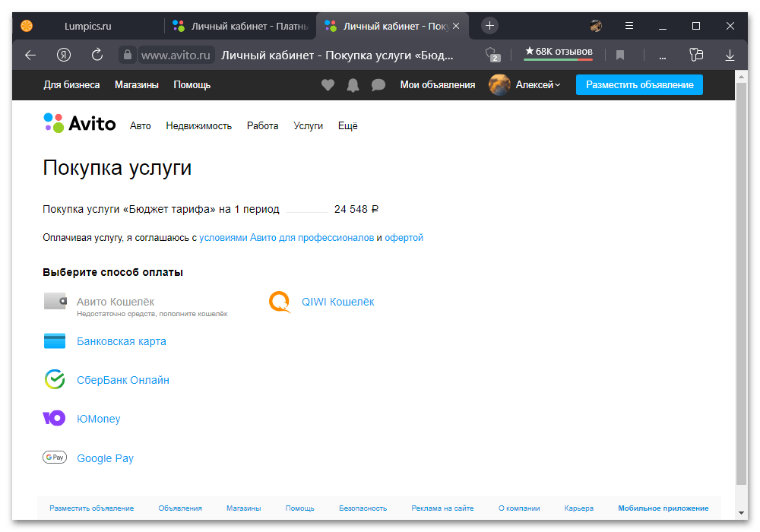Image resolution: width=760 pixels, height=532 pixels.
Task: Click the Google Pay badge icon
Action: (55, 457)
